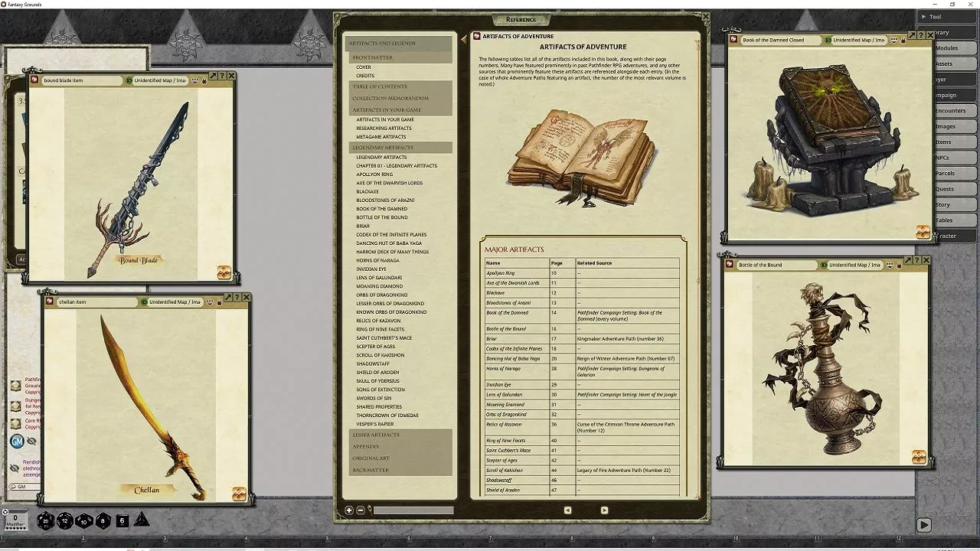Viewport: 980px width, 551px height.
Task: Open the Assets sidebar entry
Action: point(955,64)
